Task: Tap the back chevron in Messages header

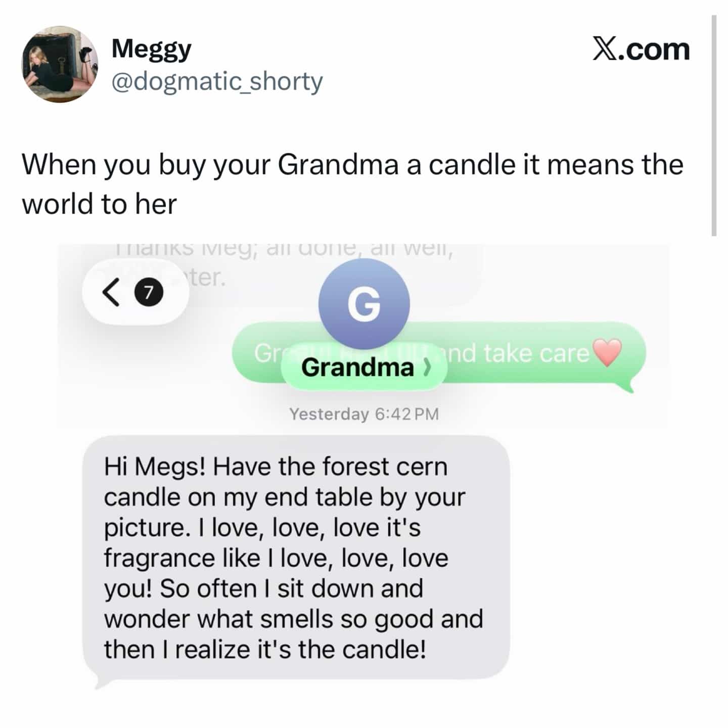Action: point(111,293)
